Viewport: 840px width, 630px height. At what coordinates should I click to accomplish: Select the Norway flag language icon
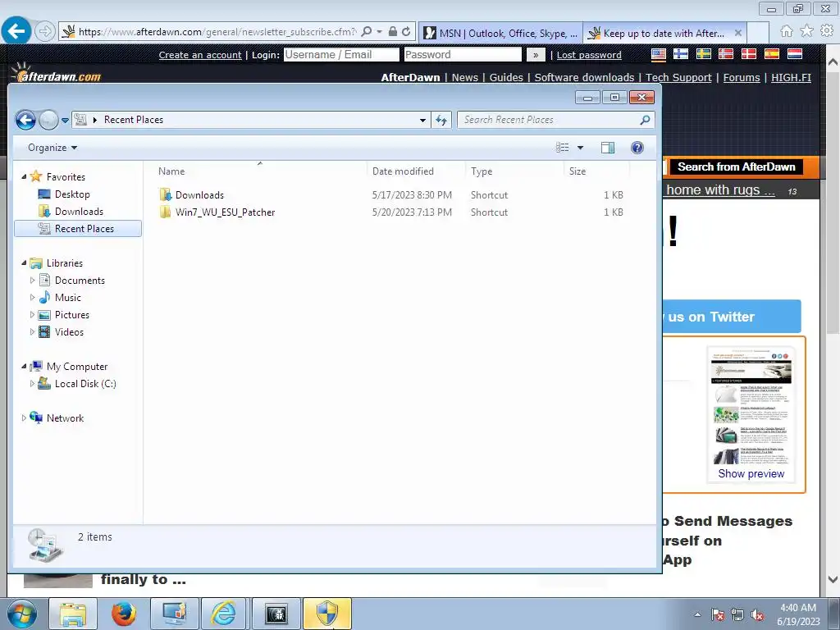pyautogui.click(x=726, y=54)
